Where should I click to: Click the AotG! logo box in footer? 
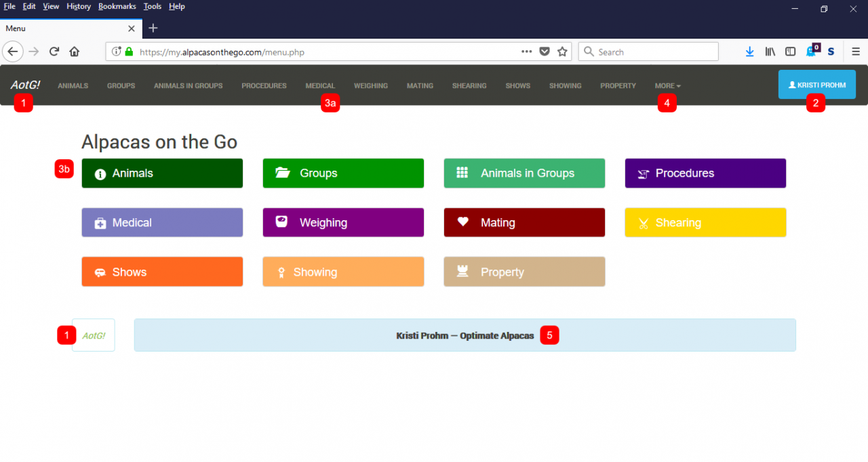(x=94, y=335)
